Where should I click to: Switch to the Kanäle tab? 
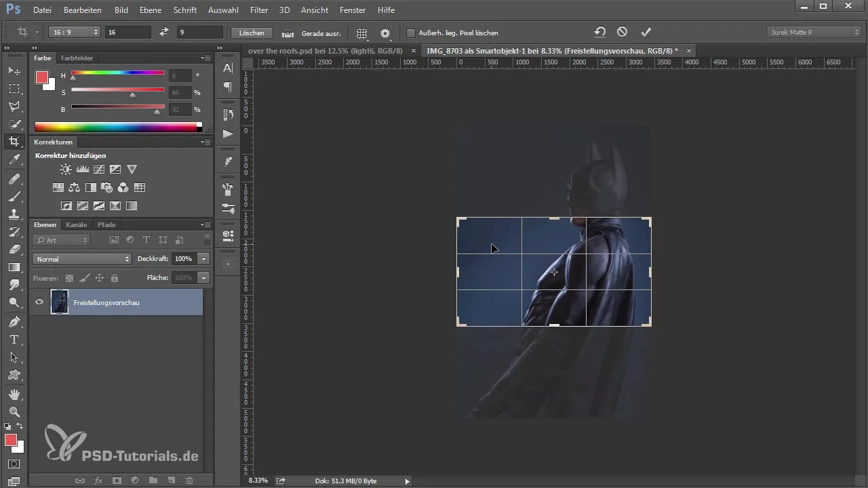[77, 224]
